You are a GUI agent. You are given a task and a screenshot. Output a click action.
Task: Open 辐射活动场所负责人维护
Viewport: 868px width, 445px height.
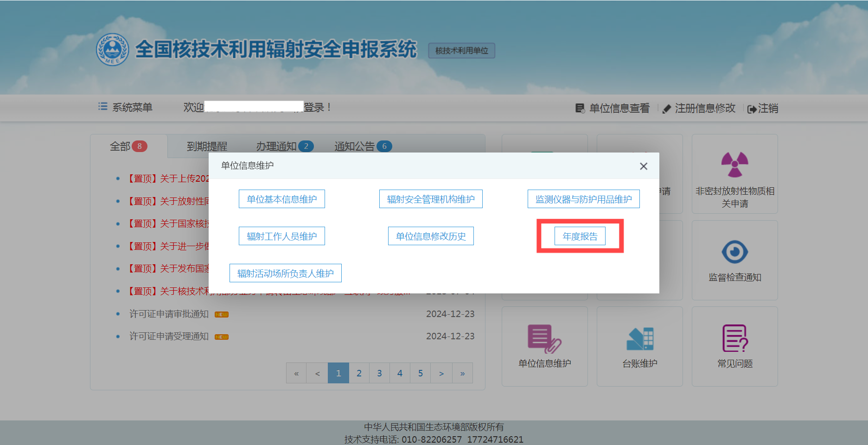coord(285,273)
